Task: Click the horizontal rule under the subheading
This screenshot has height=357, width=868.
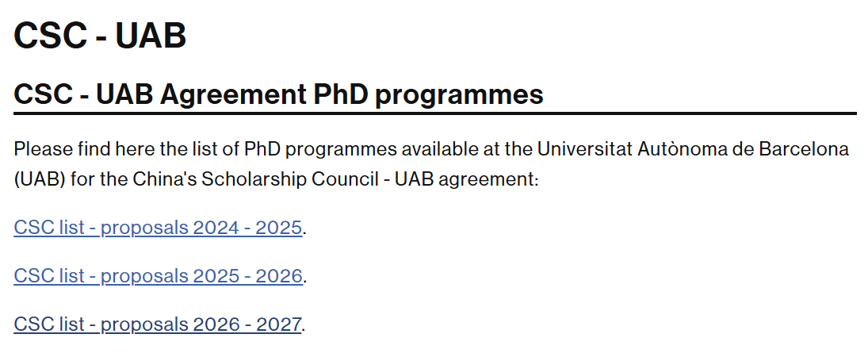Action: tap(434, 113)
